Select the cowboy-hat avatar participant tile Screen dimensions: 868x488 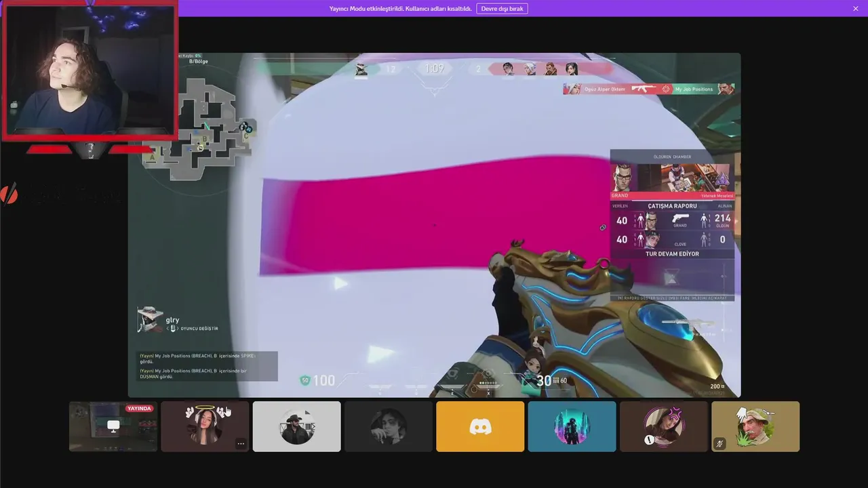pos(297,426)
